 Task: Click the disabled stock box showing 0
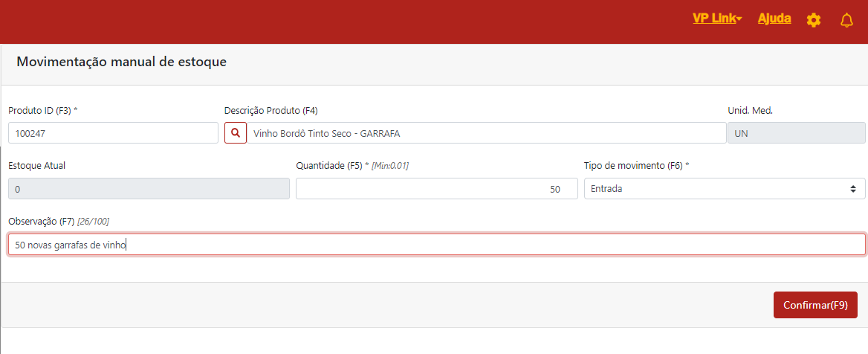pyautogui.click(x=149, y=189)
